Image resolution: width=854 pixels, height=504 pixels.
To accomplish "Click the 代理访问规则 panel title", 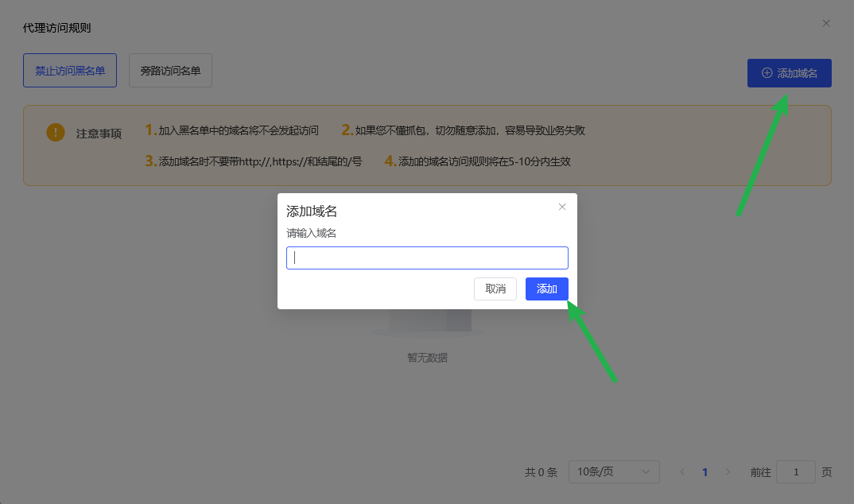I will 56,28.
